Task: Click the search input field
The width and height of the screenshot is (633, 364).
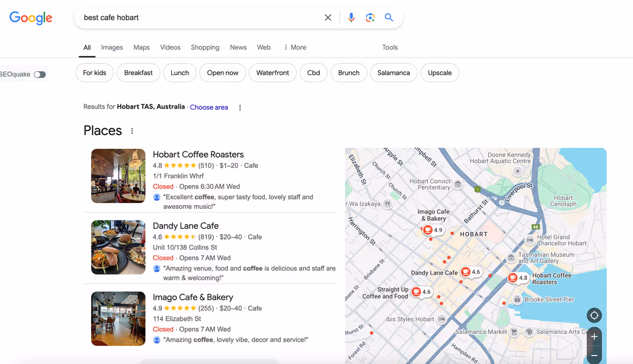Action: [200, 17]
